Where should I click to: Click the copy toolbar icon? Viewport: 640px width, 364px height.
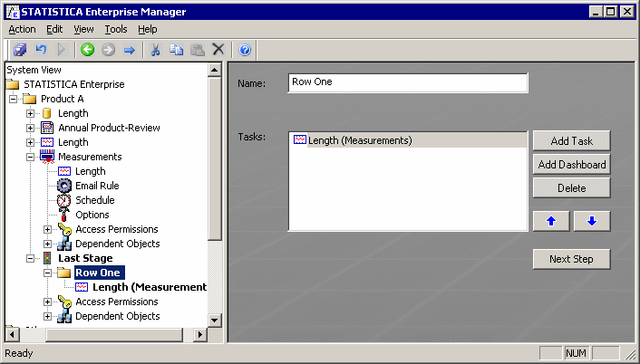coord(177,50)
